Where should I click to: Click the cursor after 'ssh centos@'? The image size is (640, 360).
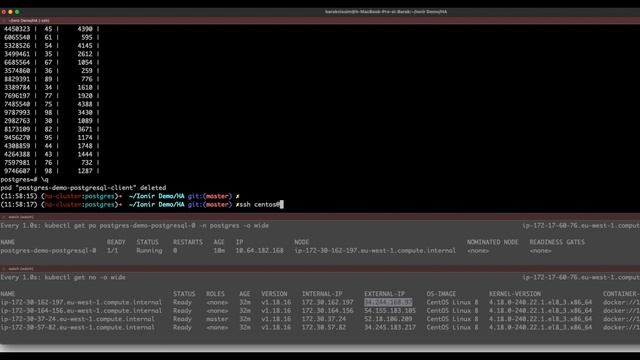coord(282,204)
